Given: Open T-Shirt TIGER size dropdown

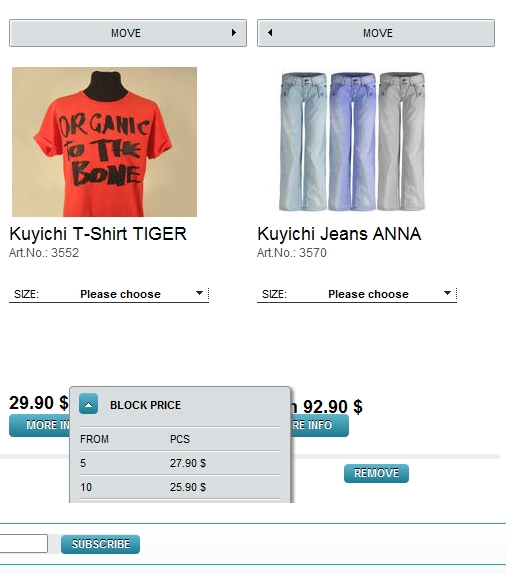Looking at the screenshot, I should 109,294.
